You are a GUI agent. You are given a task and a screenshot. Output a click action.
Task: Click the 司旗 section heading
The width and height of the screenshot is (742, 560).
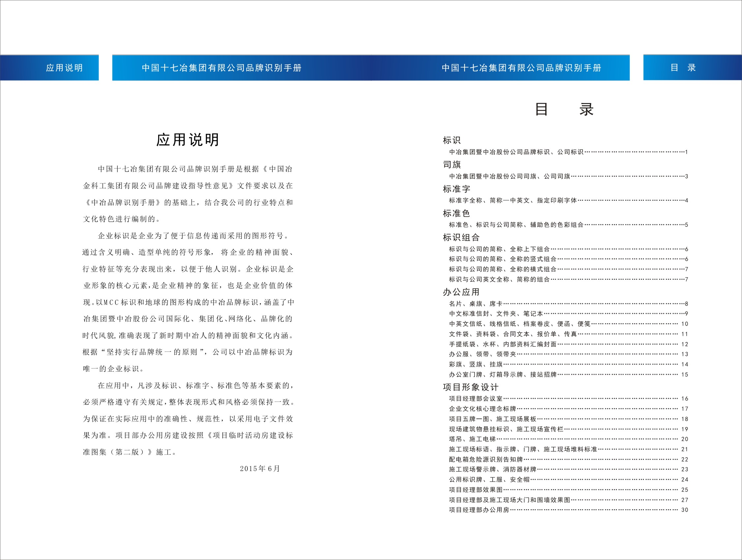pyautogui.click(x=452, y=165)
